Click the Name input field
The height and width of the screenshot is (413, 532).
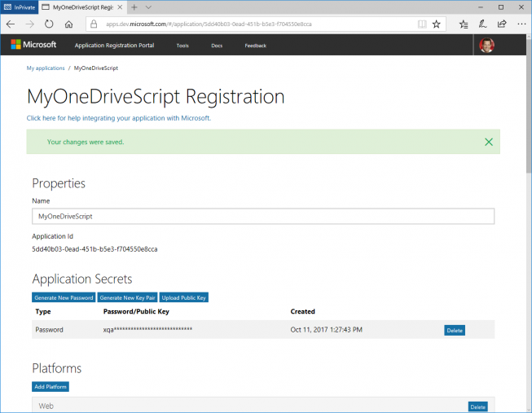pos(263,216)
